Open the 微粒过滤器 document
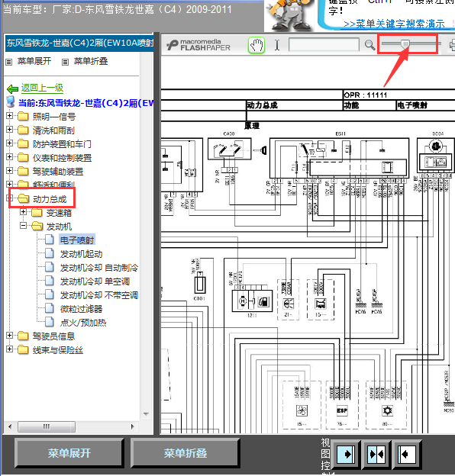The height and width of the screenshot is (476, 455). coord(81,309)
